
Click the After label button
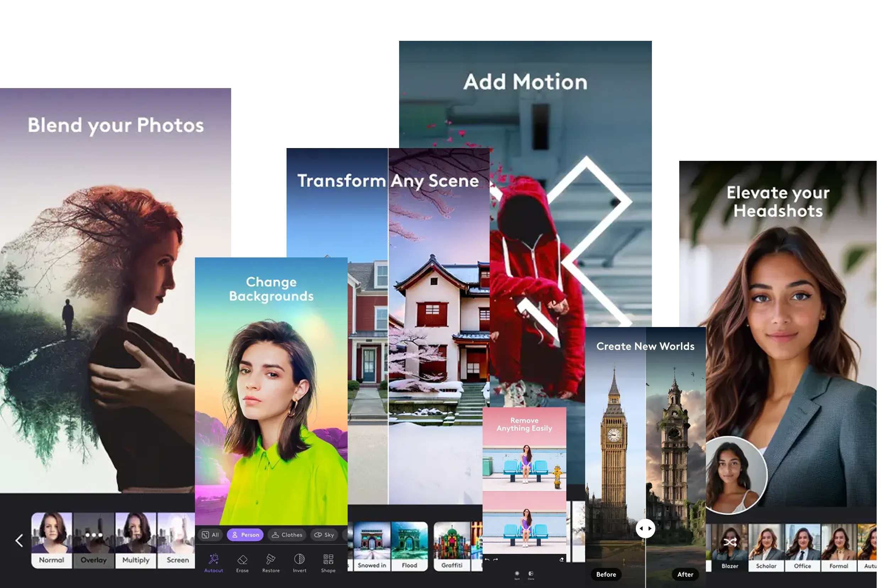point(685,574)
